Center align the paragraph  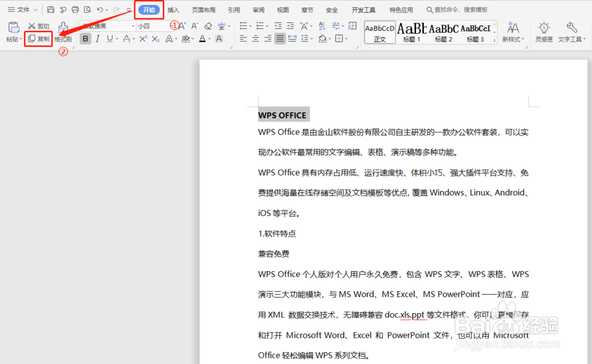256,38
